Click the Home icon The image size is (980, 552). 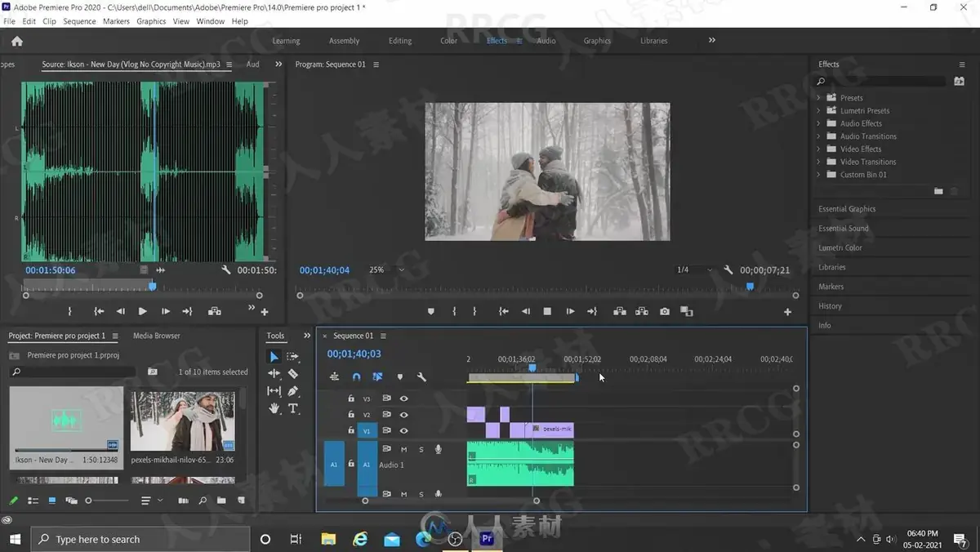pyautogui.click(x=17, y=41)
